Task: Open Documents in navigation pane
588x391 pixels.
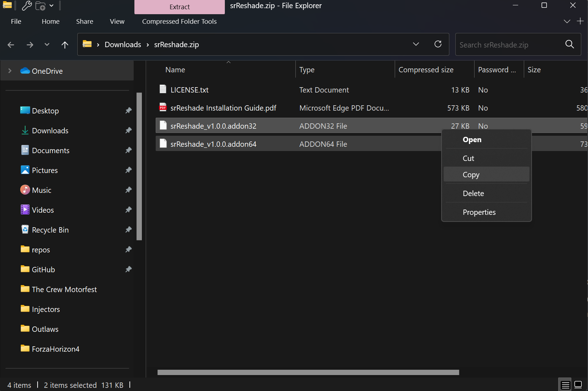Action: tap(45, 150)
